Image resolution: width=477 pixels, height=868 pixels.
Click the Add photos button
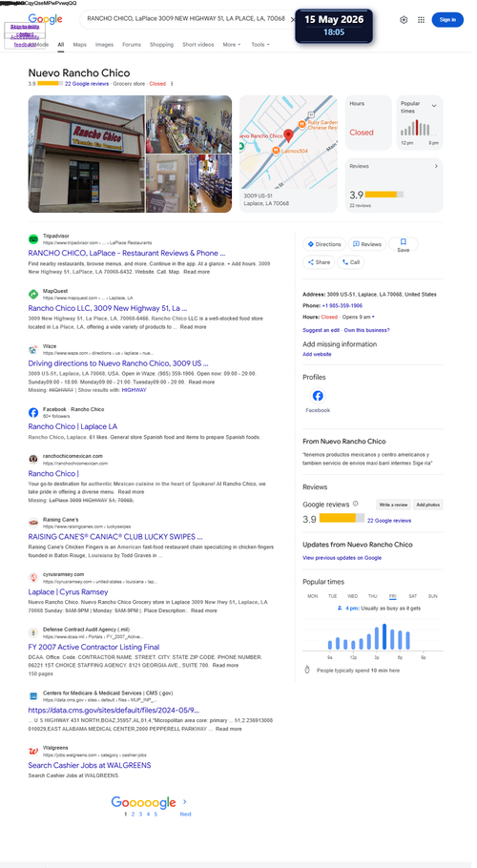coord(428,505)
